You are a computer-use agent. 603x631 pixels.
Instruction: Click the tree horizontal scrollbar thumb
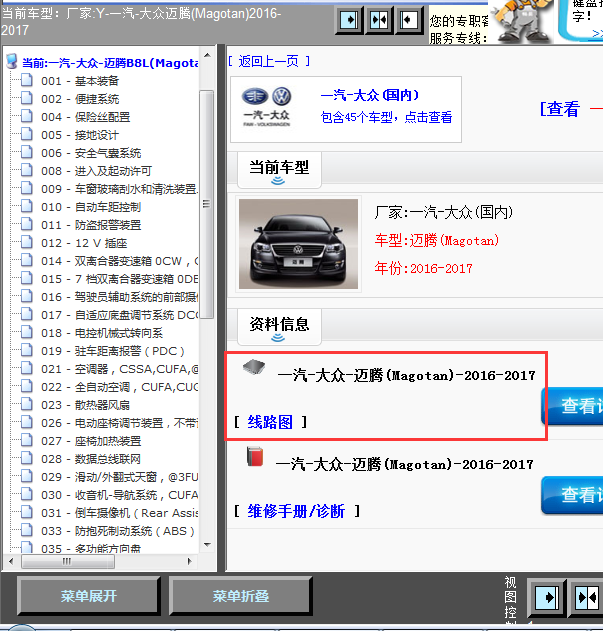tap(68, 561)
